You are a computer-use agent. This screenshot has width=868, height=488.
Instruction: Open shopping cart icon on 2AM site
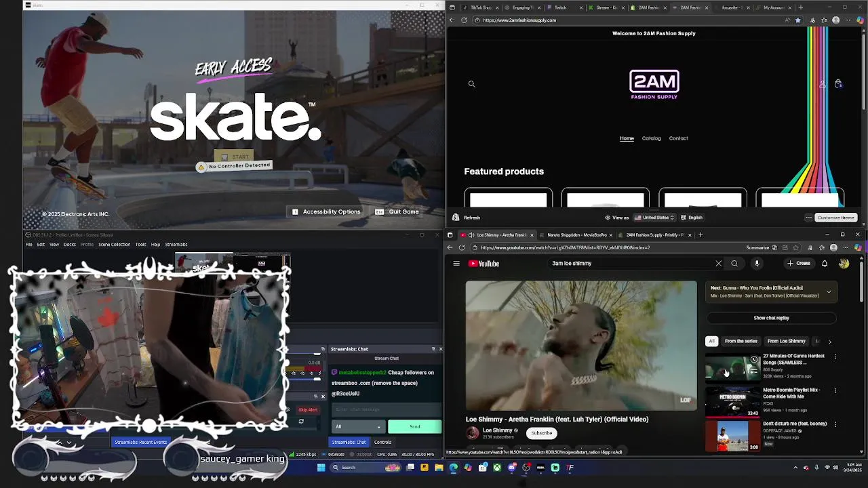click(x=838, y=84)
